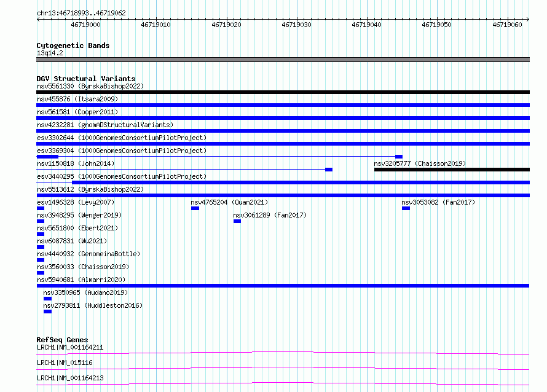The height and width of the screenshot is (392, 547).
Task: Open the nsv3948295 (Wenger2019) label
Action: [79, 215]
